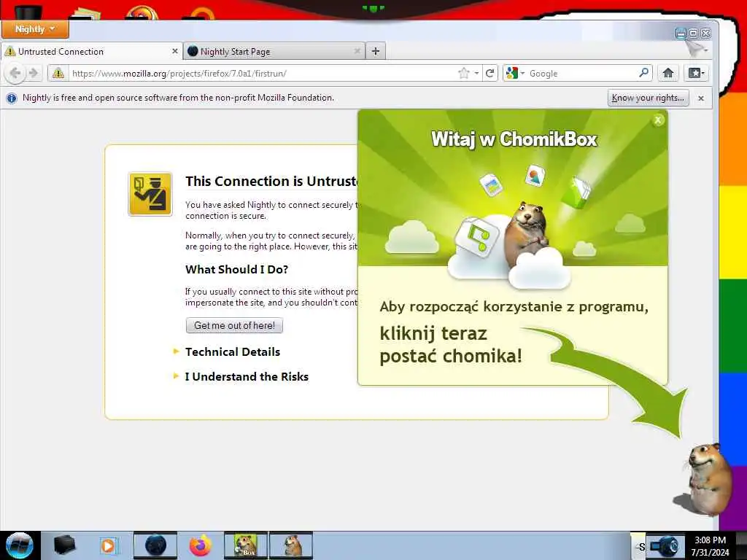The width and height of the screenshot is (747, 560).
Task: Open the black box taskbar icon
Action: 64,545
